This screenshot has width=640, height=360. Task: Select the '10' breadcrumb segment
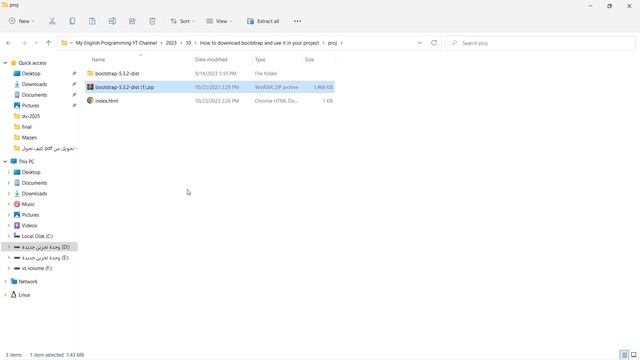188,43
